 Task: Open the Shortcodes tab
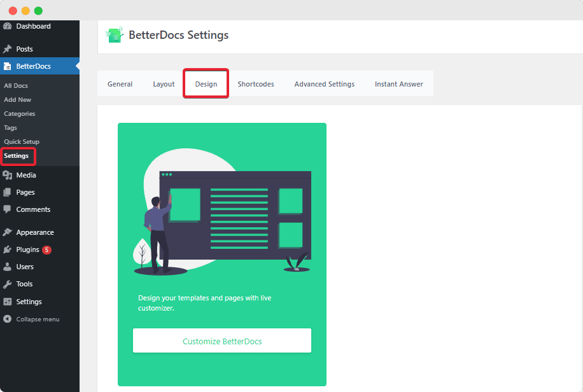coord(256,84)
